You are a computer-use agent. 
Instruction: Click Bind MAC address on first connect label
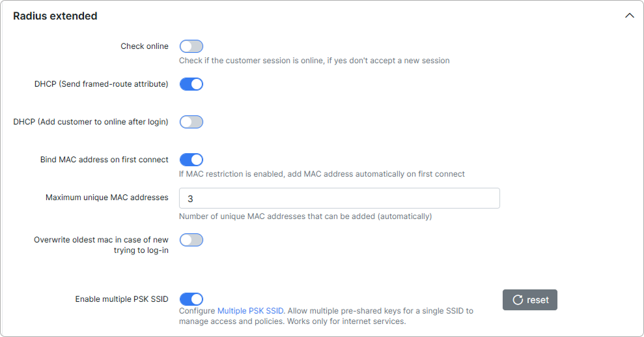click(104, 160)
